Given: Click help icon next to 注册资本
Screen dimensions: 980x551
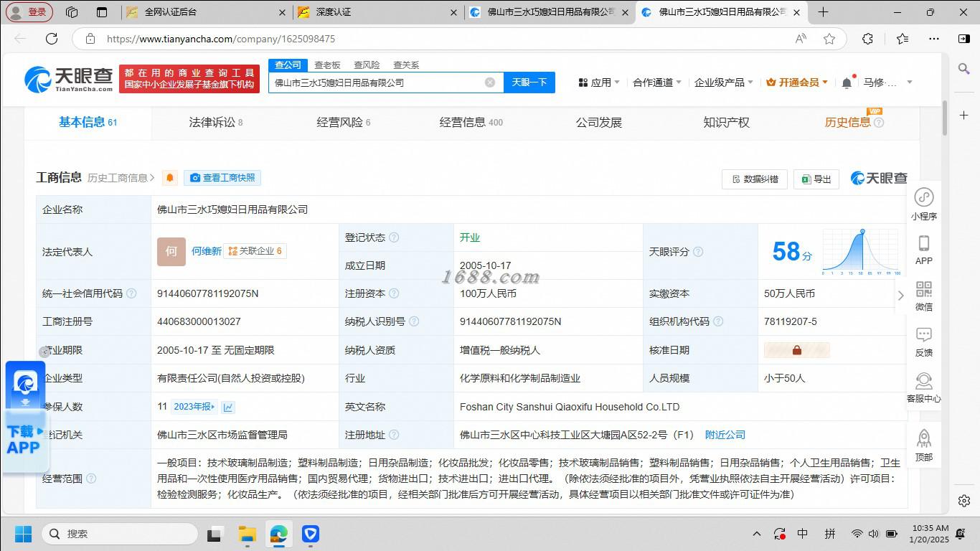Looking at the screenshot, I should tap(394, 293).
